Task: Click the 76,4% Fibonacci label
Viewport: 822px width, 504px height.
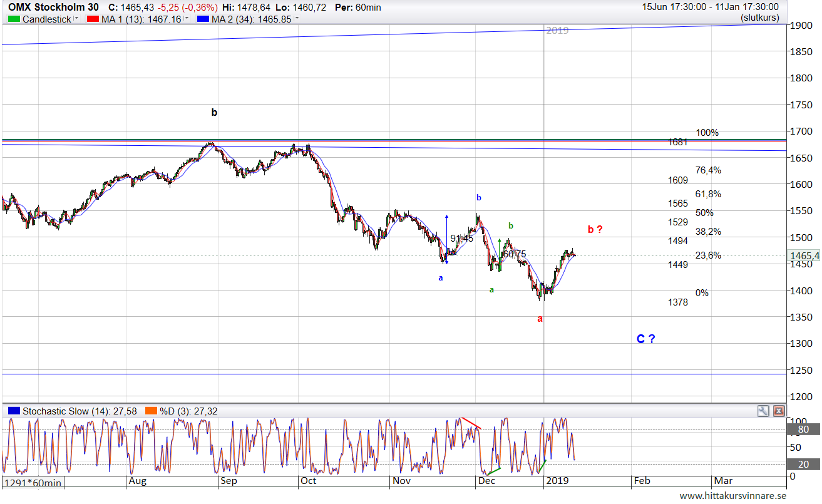Action: click(x=708, y=170)
